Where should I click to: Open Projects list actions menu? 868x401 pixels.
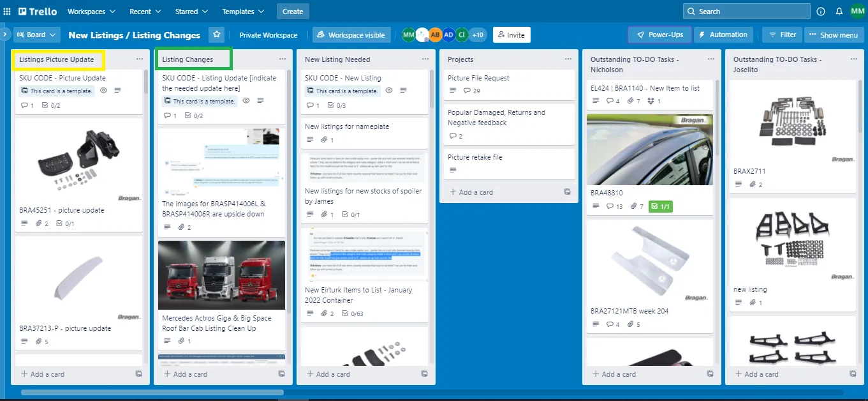tap(568, 59)
